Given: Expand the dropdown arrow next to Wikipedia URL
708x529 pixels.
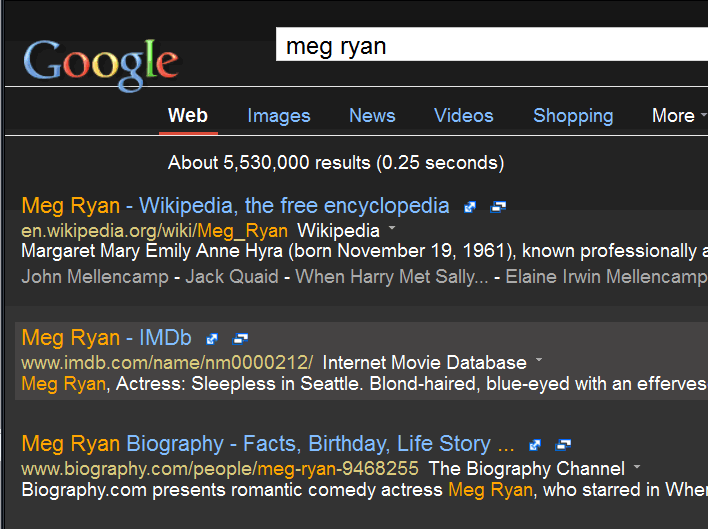Looking at the screenshot, I should coord(392,229).
